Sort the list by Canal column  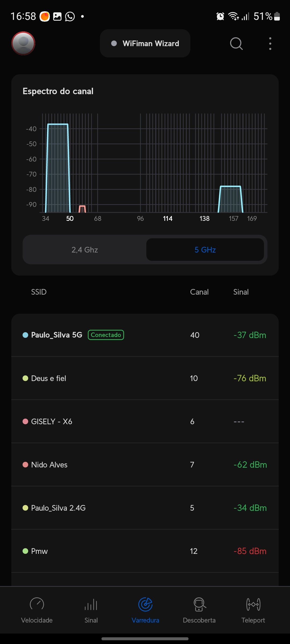click(x=199, y=292)
